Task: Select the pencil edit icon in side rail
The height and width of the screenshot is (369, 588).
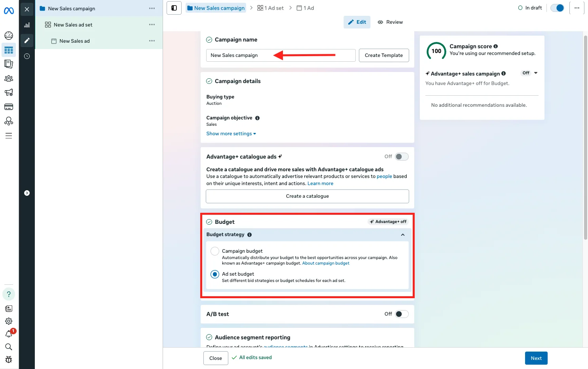Action: coord(27,40)
